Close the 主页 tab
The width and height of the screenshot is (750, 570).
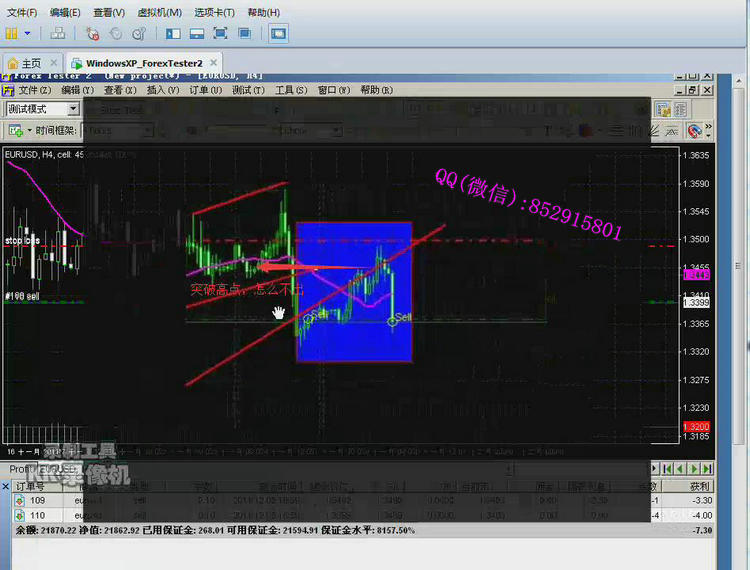pyautogui.click(x=51, y=63)
